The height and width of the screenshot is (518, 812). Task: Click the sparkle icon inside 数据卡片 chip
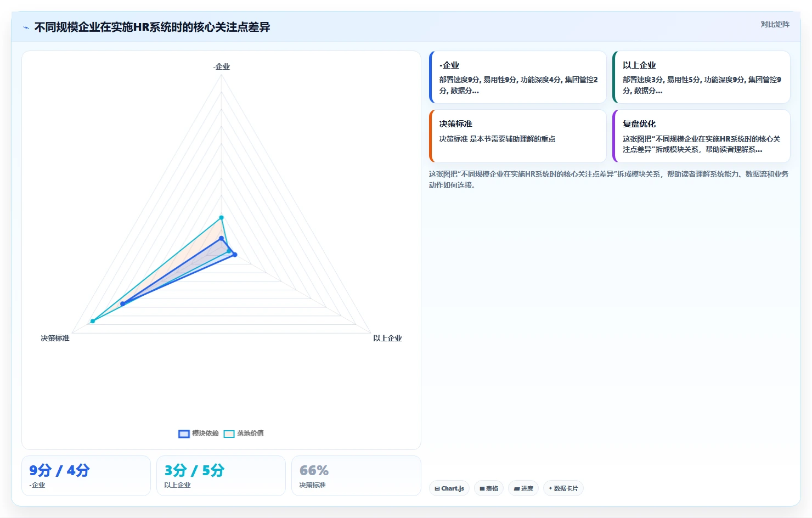click(550, 488)
